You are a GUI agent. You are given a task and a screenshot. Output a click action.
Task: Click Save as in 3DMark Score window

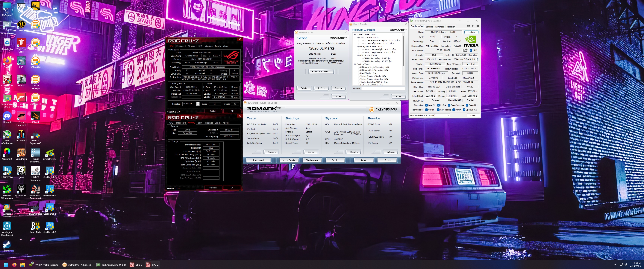(x=339, y=88)
